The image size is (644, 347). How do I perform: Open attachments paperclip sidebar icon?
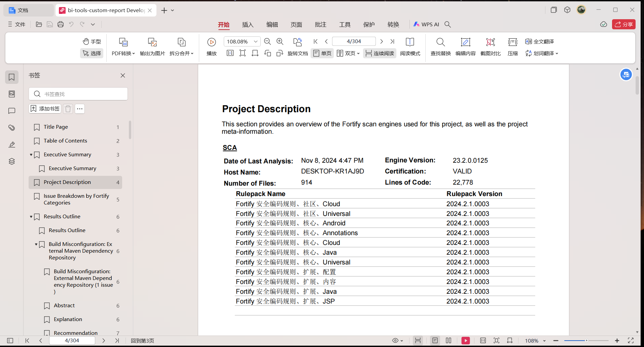[12, 128]
